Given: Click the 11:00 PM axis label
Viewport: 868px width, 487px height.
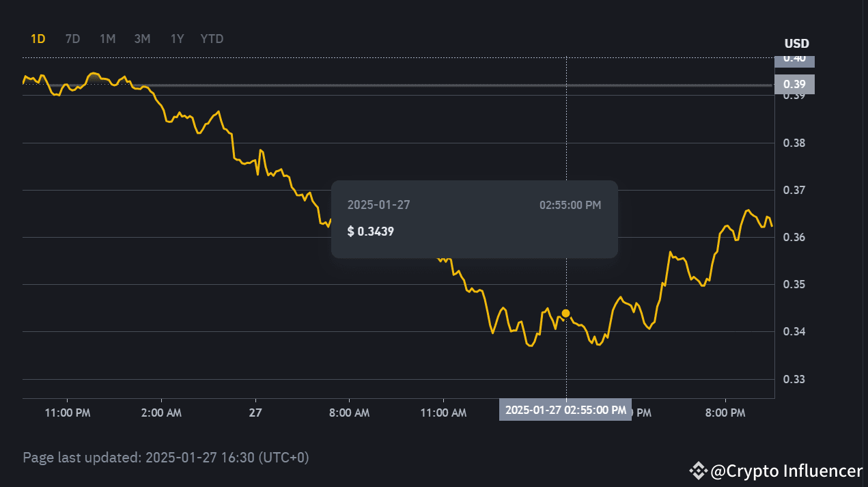Looking at the screenshot, I should point(67,413).
